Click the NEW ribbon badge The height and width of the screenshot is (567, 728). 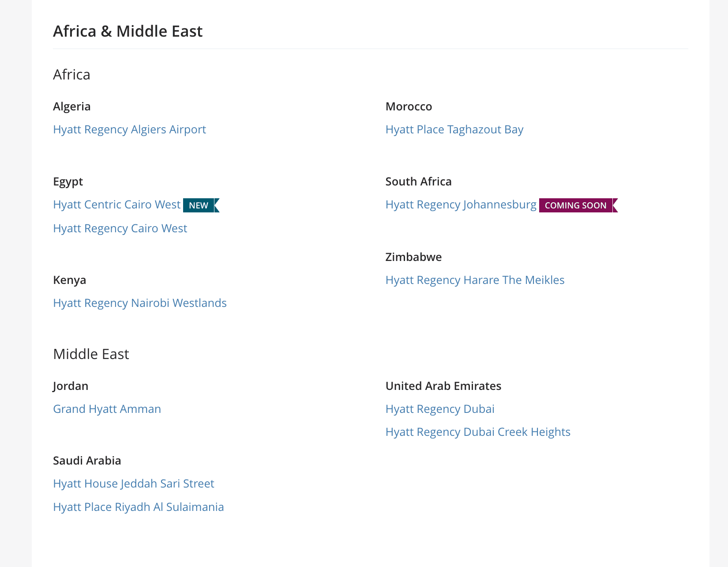[201, 205]
